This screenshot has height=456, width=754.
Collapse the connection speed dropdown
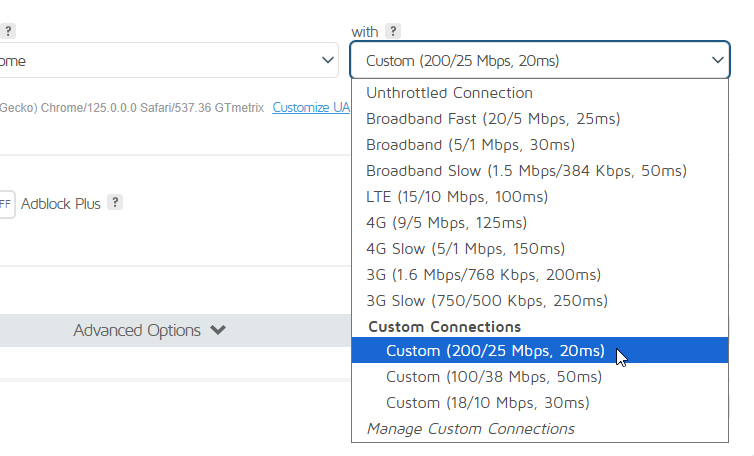point(539,61)
